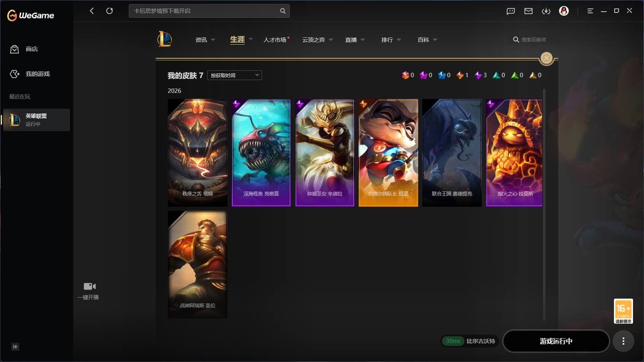Select the 约德尔国队长 提莫 skin card

tap(388, 153)
